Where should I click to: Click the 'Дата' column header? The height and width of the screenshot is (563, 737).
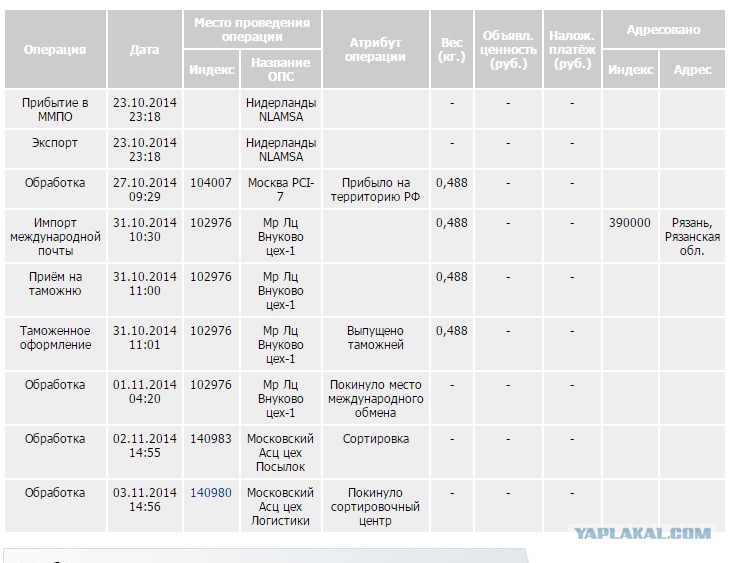(144, 49)
